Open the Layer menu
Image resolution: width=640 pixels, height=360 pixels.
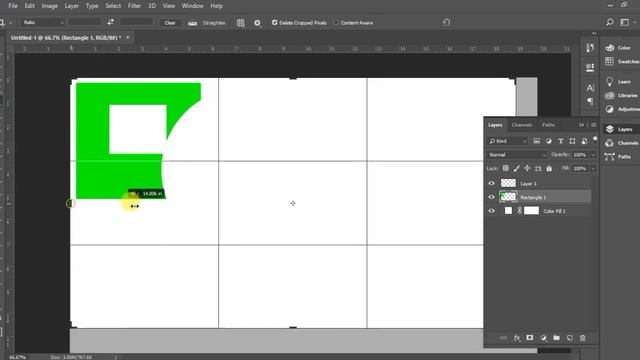point(71,6)
